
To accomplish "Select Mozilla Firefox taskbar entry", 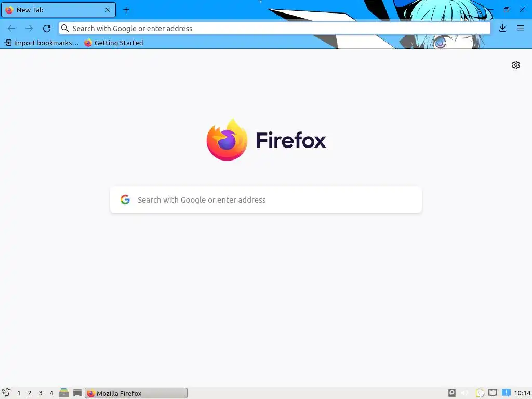I will [136, 393].
